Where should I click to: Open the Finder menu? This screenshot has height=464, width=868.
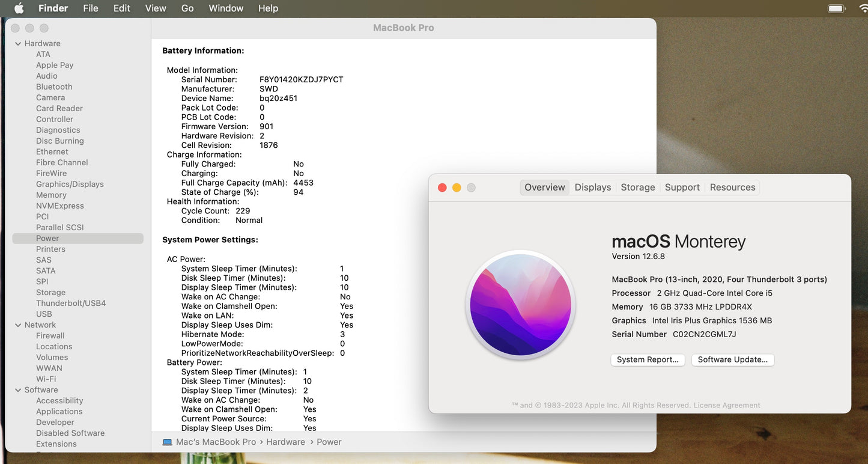tap(53, 8)
